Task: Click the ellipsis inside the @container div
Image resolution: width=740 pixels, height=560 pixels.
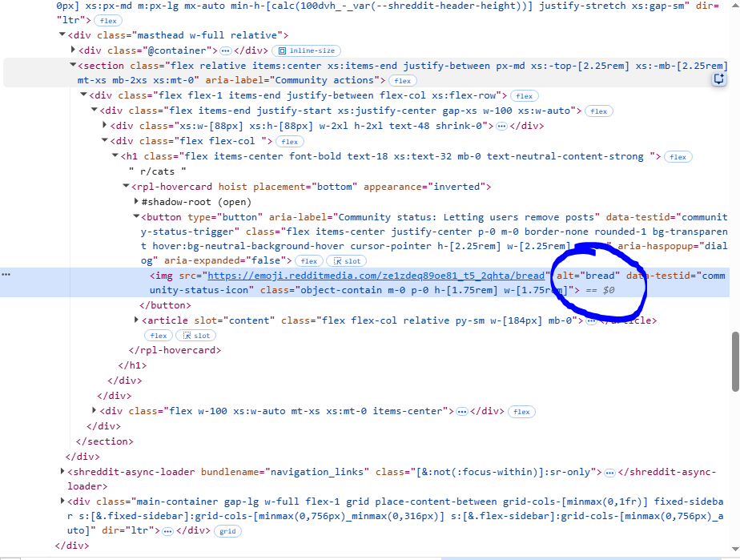Action: [226, 50]
